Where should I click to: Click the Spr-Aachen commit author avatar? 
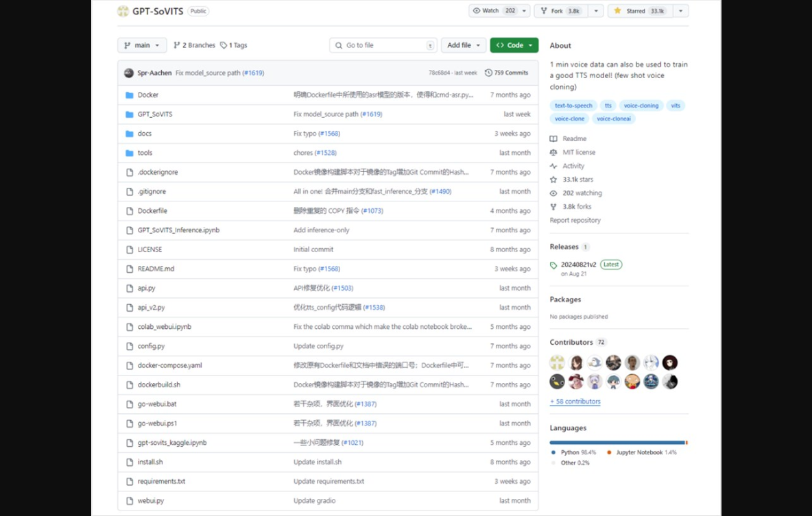pyautogui.click(x=128, y=73)
